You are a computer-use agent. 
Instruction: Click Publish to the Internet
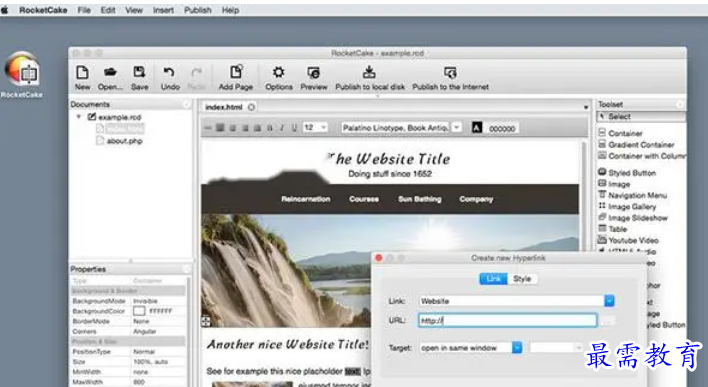[450, 78]
